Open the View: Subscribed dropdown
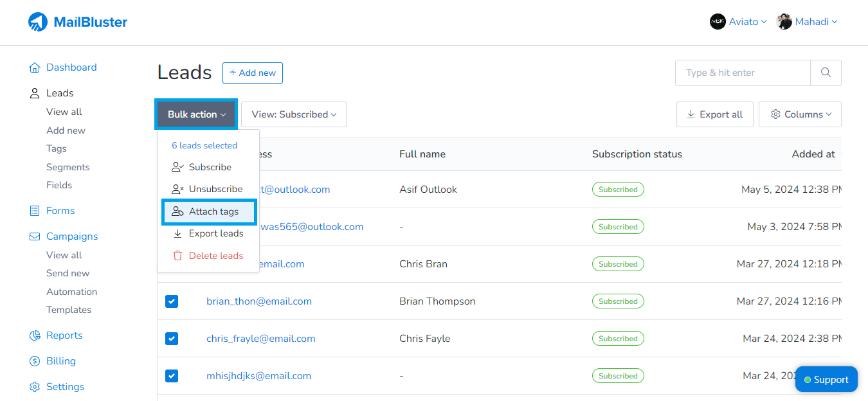Screen dimensions: 868x401 pos(293,114)
